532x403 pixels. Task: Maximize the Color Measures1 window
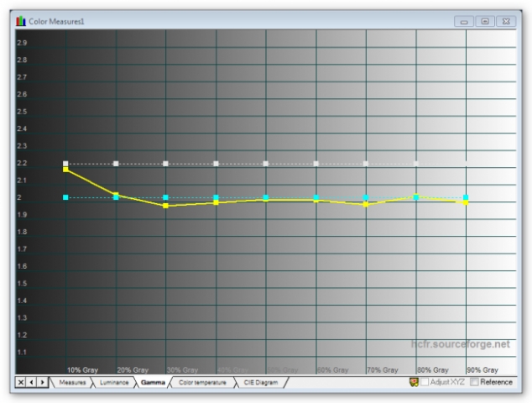pos(485,20)
